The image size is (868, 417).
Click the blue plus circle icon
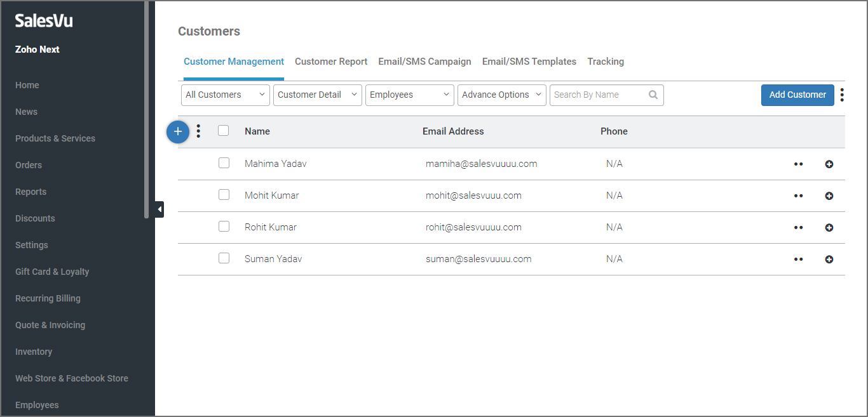tap(178, 131)
